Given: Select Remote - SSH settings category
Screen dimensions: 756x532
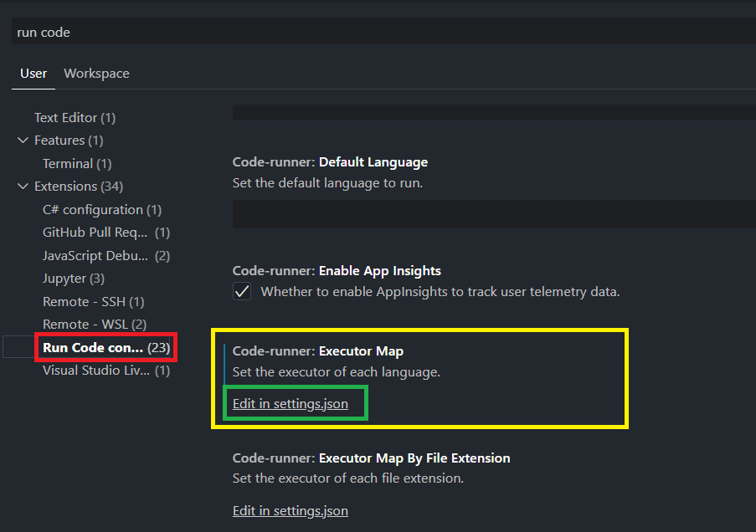Looking at the screenshot, I should click(93, 301).
